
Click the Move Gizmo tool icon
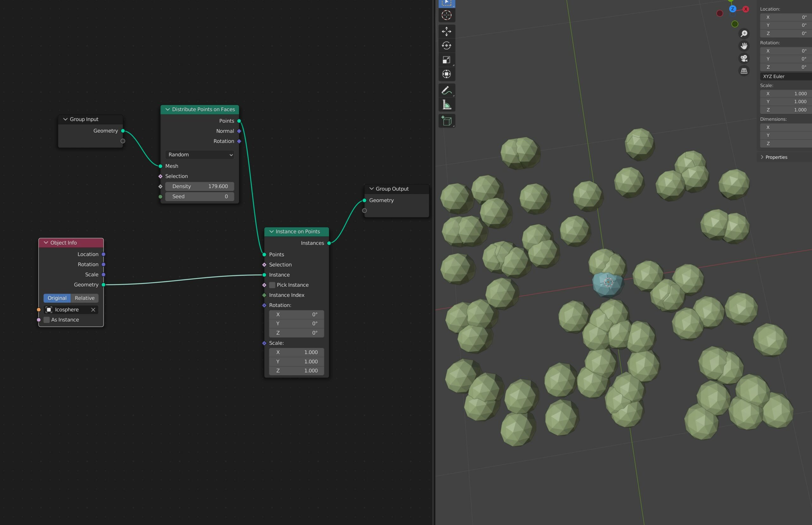click(x=448, y=31)
